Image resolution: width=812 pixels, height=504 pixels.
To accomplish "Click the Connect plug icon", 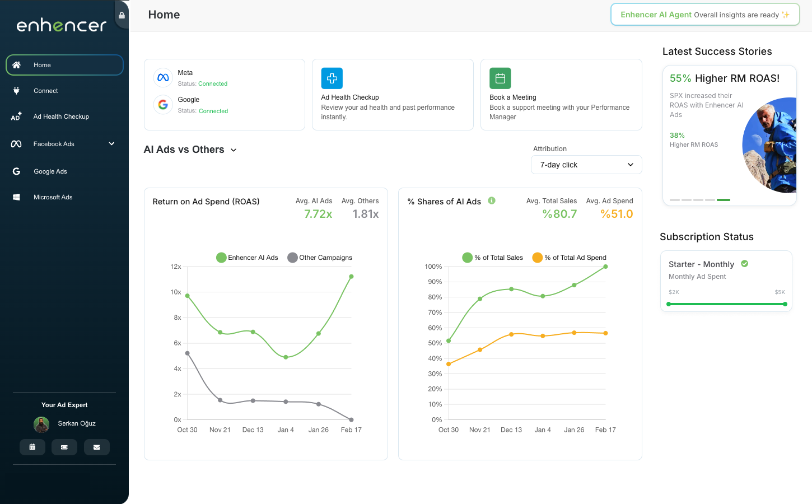I will pos(16,91).
